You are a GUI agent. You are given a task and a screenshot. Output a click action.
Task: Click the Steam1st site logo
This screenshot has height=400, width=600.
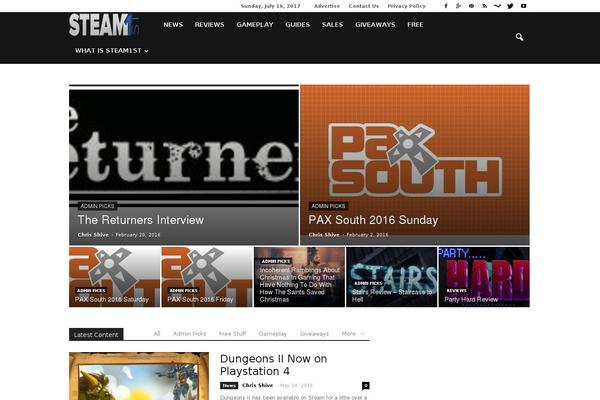(x=104, y=25)
